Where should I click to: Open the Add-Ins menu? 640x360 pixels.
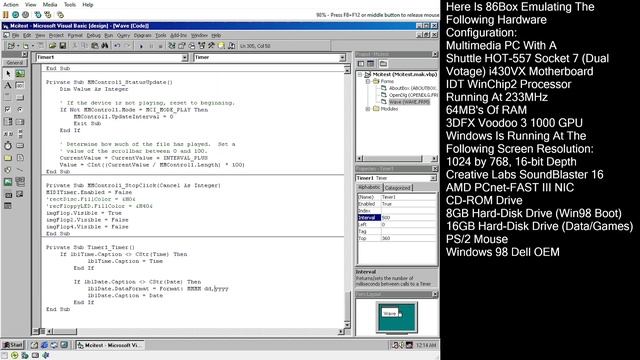click(178, 36)
